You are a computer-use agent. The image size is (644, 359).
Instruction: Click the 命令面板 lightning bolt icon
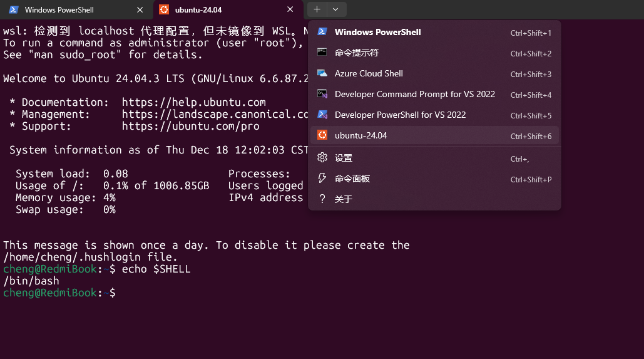tap(322, 179)
